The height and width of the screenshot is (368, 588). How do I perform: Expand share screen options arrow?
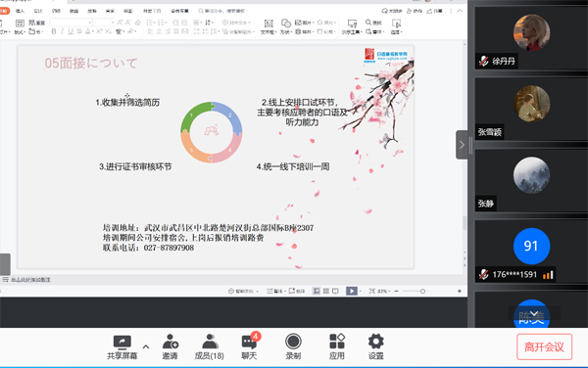click(146, 346)
